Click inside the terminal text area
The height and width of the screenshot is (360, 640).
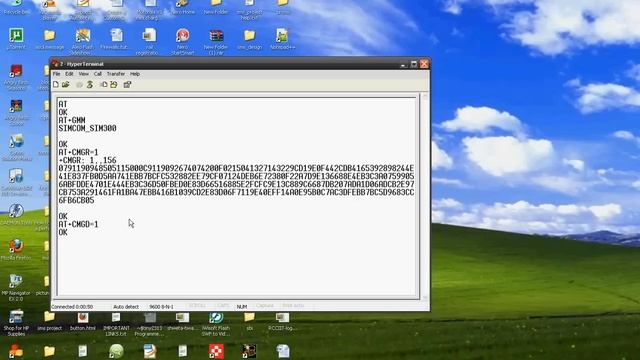(x=237, y=196)
